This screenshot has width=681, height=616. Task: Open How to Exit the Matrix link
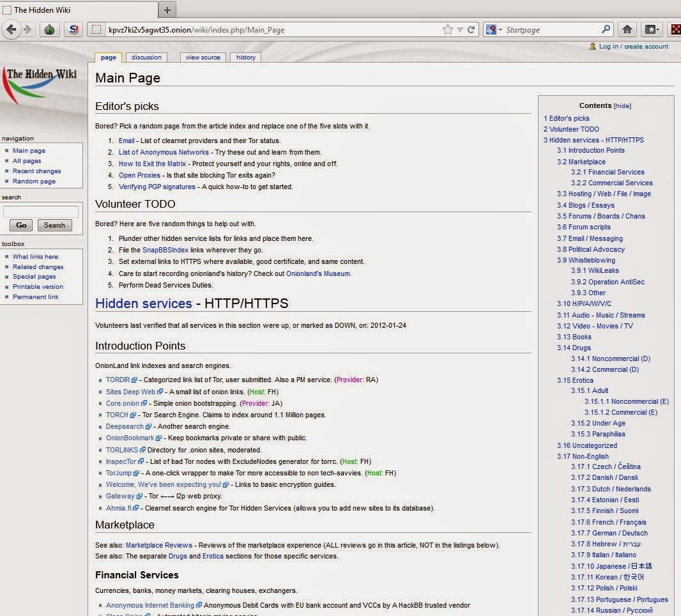[x=152, y=164]
